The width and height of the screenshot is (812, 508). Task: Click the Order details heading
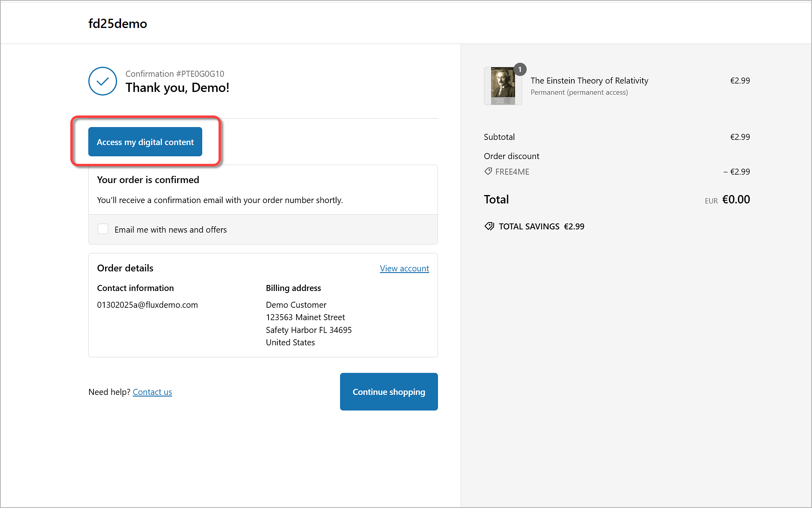click(x=125, y=268)
